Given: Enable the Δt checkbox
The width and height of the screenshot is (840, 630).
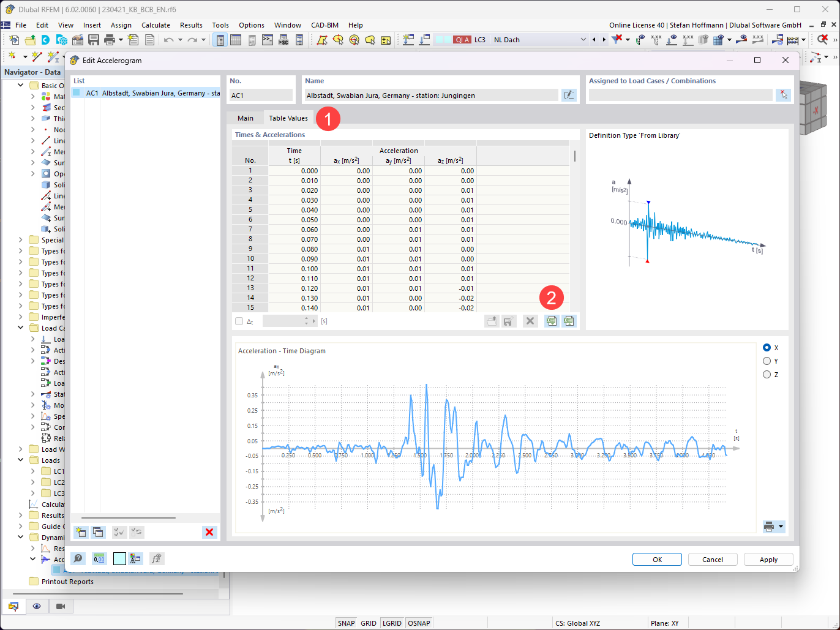Looking at the screenshot, I should click(239, 321).
